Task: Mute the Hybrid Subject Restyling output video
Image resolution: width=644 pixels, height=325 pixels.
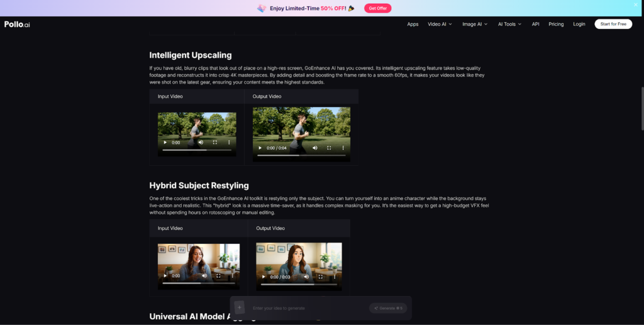Action: pos(306,277)
